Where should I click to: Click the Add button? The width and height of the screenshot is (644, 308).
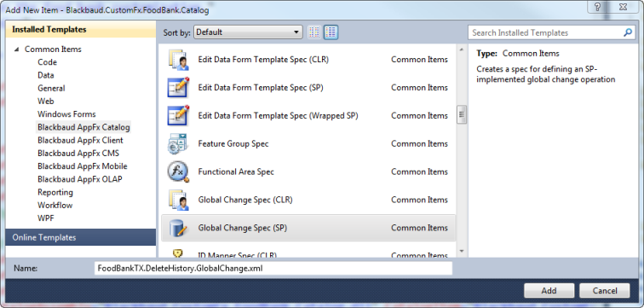point(549,291)
